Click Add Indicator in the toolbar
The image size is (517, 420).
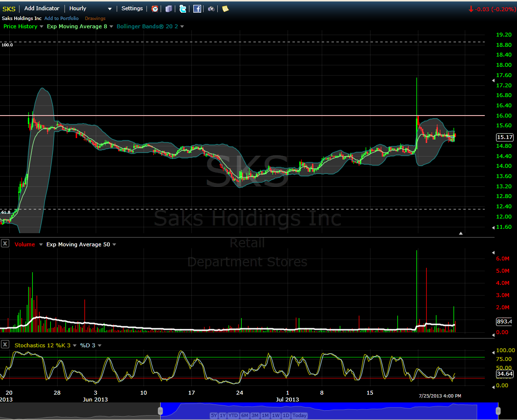(41, 9)
